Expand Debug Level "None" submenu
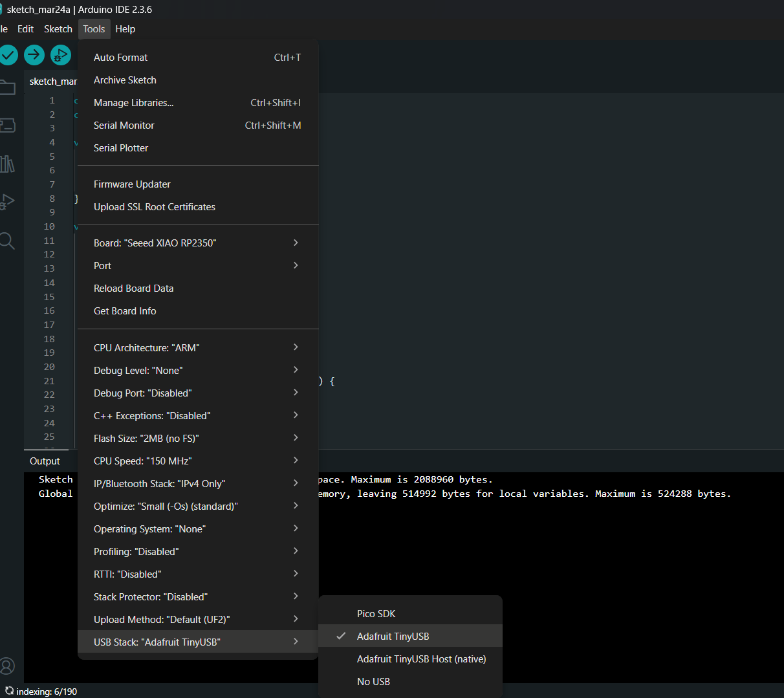The width and height of the screenshot is (784, 698). pyautogui.click(x=197, y=370)
